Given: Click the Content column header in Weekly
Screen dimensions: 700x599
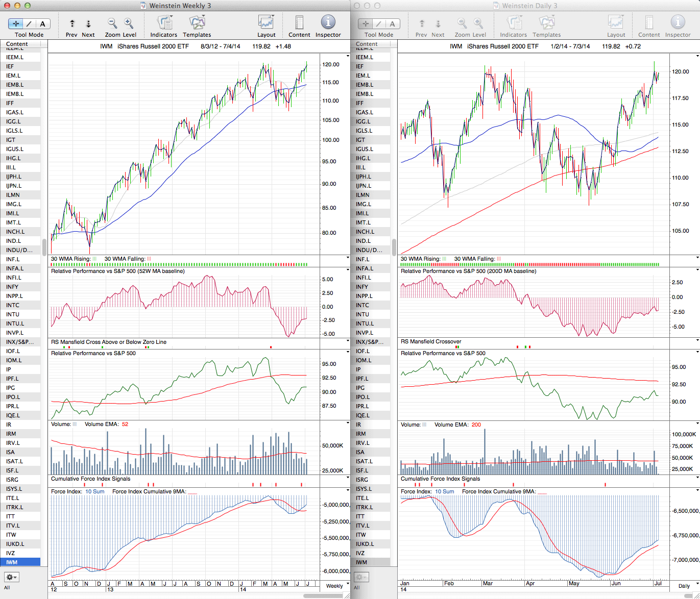Looking at the screenshot, I should point(17,44).
